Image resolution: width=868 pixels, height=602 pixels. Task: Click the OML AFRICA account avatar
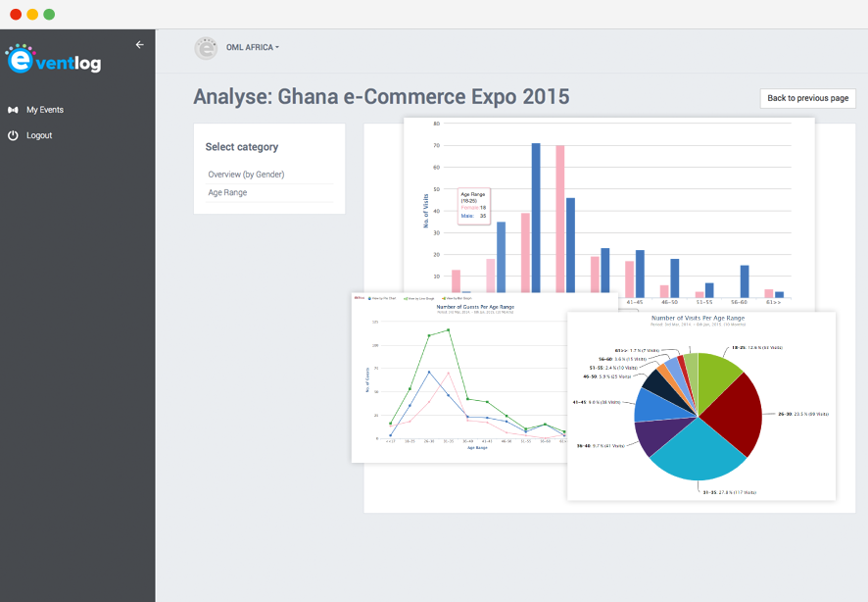point(206,48)
